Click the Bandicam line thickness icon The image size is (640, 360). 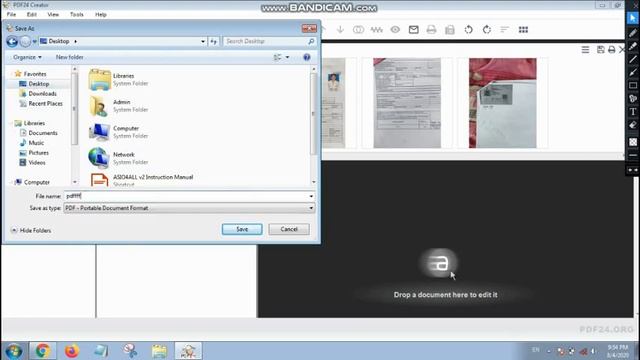click(633, 155)
